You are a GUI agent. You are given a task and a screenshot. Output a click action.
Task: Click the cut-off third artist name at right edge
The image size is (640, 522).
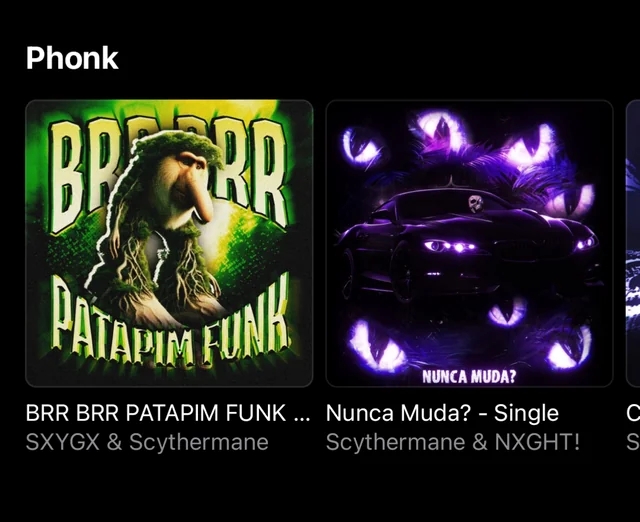(x=633, y=442)
